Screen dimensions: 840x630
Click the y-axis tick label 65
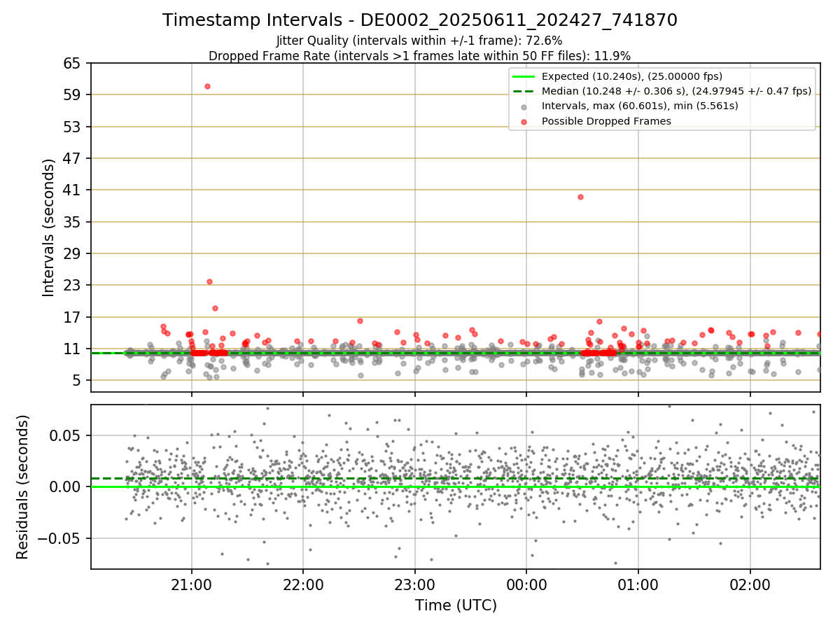pyautogui.click(x=73, y=63)
